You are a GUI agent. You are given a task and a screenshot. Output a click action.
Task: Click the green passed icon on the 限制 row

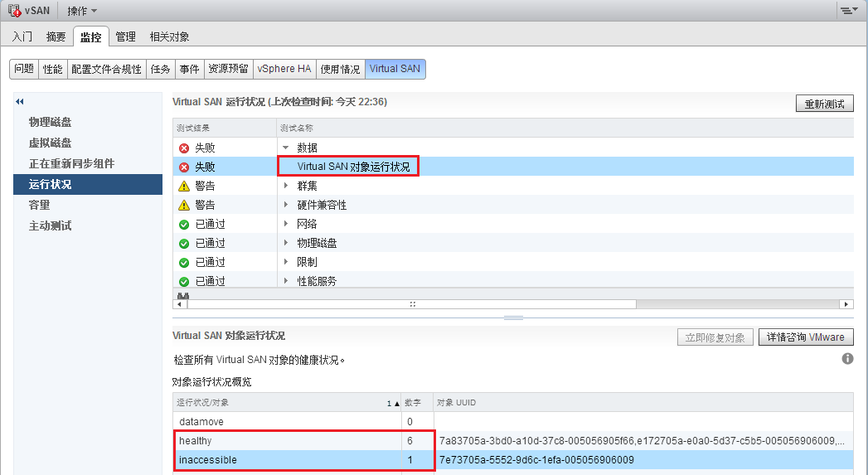[x=184, y=263]
